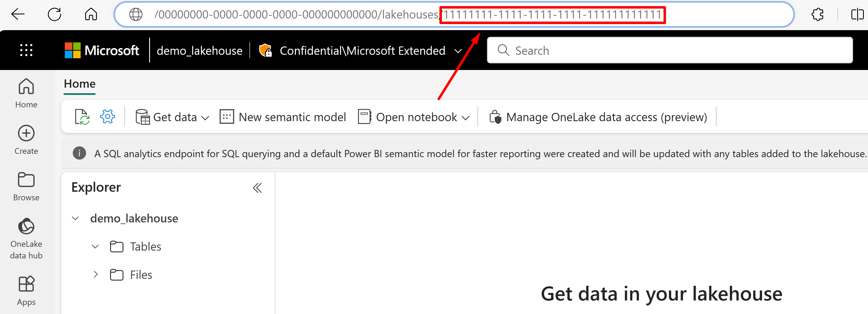Click browser extensions puzzle icon
868x314 pixels.
point(817,14)
